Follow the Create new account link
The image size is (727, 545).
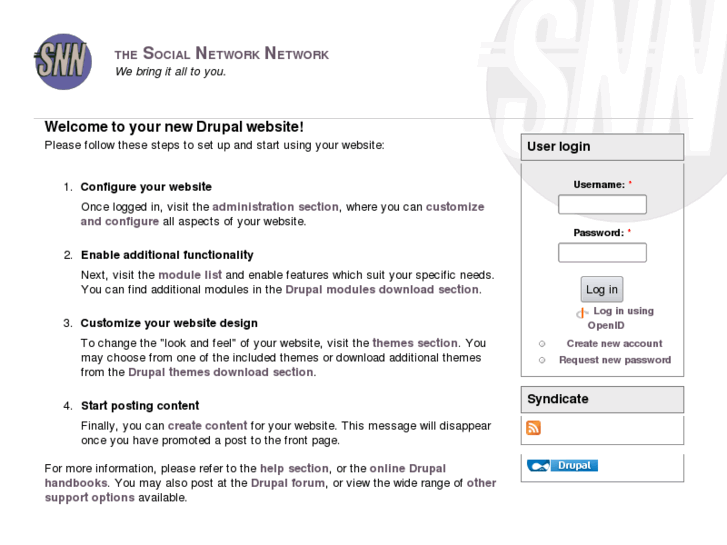614,344
